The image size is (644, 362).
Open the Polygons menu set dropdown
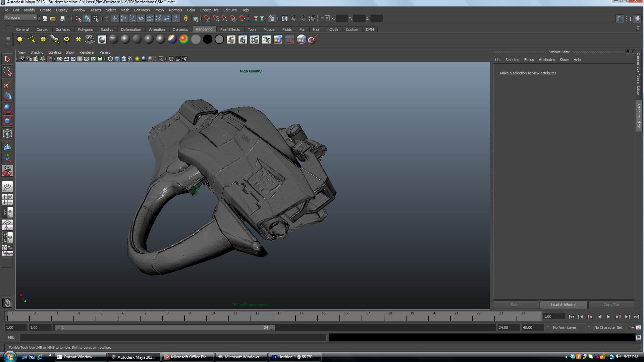pos(20,17)
